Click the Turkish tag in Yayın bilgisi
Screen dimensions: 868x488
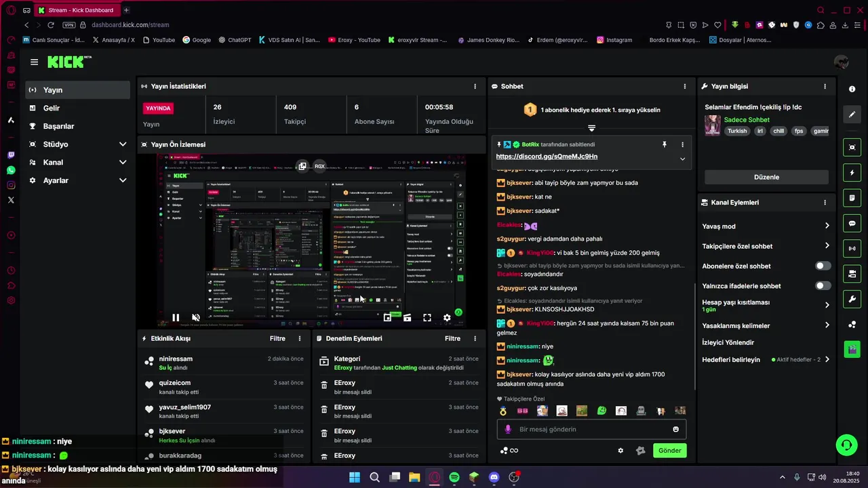coord(737,131)
